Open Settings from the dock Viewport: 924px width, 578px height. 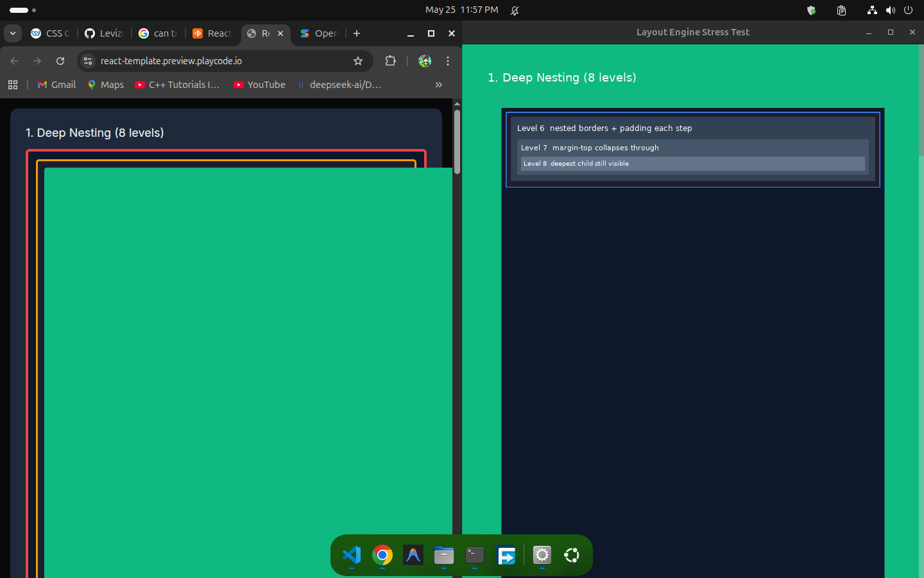[x=542, y=555]
